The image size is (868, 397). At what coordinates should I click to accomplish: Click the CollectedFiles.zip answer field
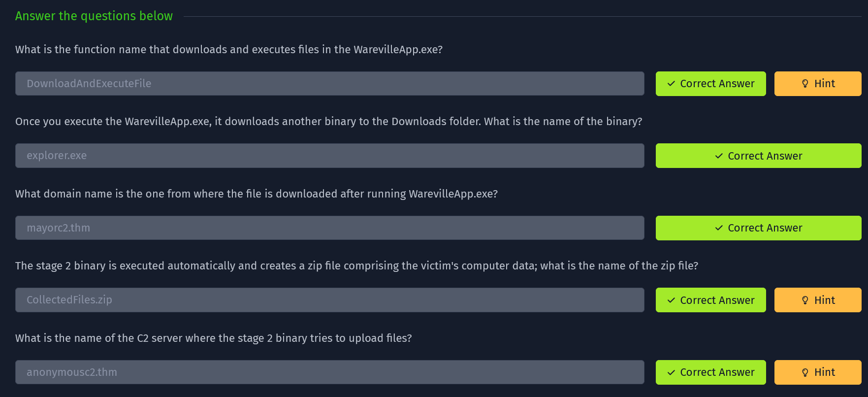tap(329, 300)
